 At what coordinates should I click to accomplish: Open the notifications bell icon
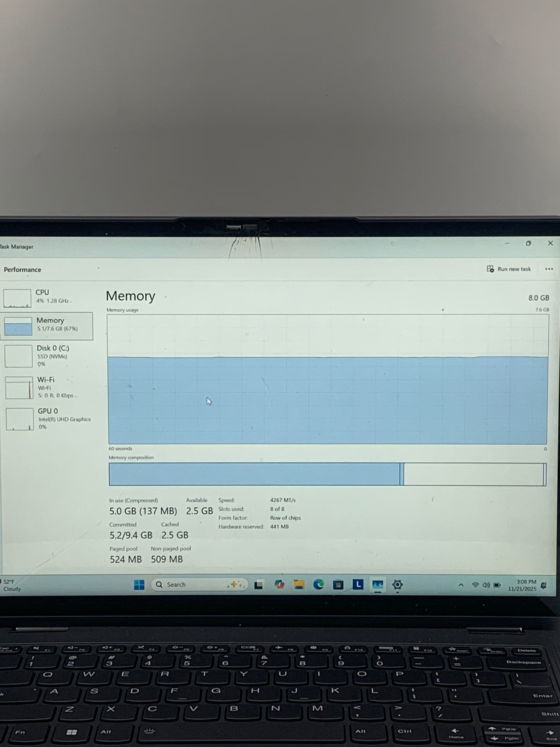pyautogui.click(x=544, y=586)
